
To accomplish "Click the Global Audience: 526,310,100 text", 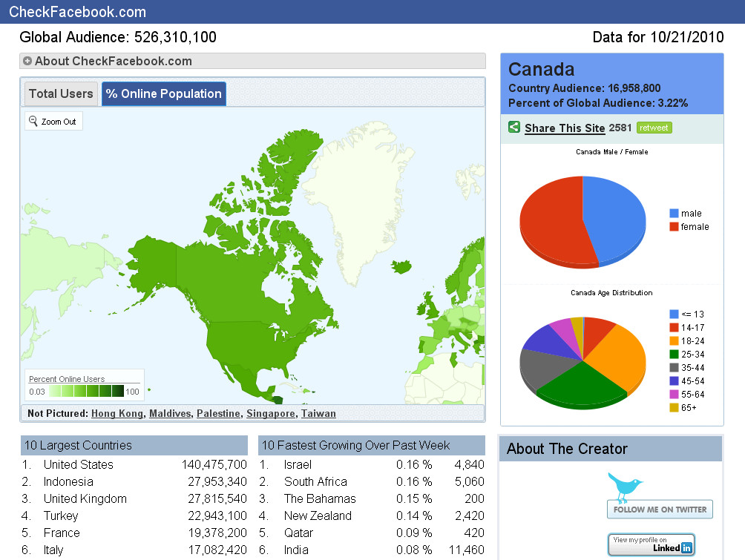I will pos(118,37).
